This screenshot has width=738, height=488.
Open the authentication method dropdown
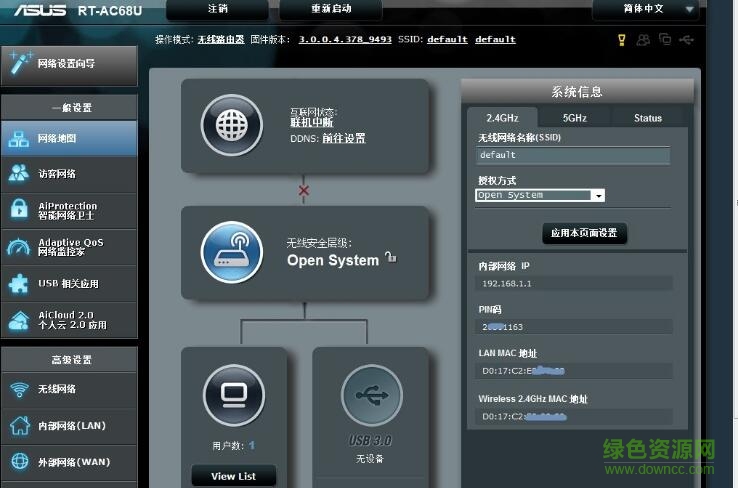pyautogui.click(x=540, y=195)
